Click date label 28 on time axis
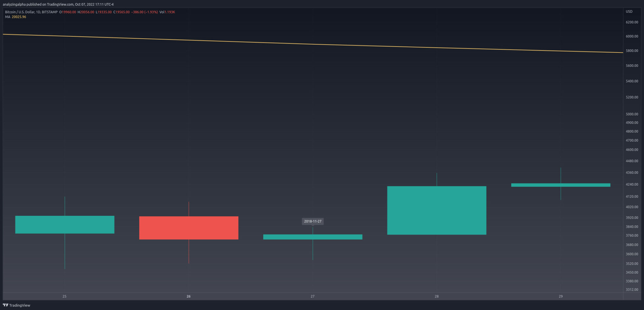 coord(436,296)
